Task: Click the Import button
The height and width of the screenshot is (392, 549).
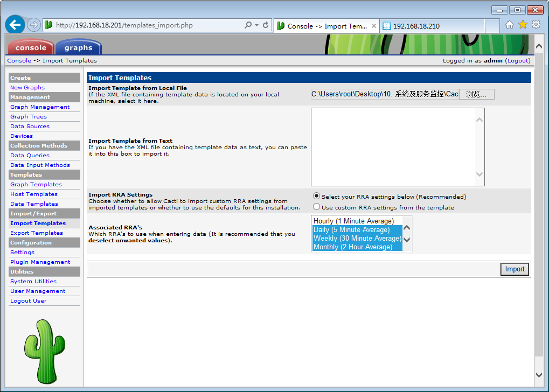Action: pyautogui.click(x=515, y=269)
